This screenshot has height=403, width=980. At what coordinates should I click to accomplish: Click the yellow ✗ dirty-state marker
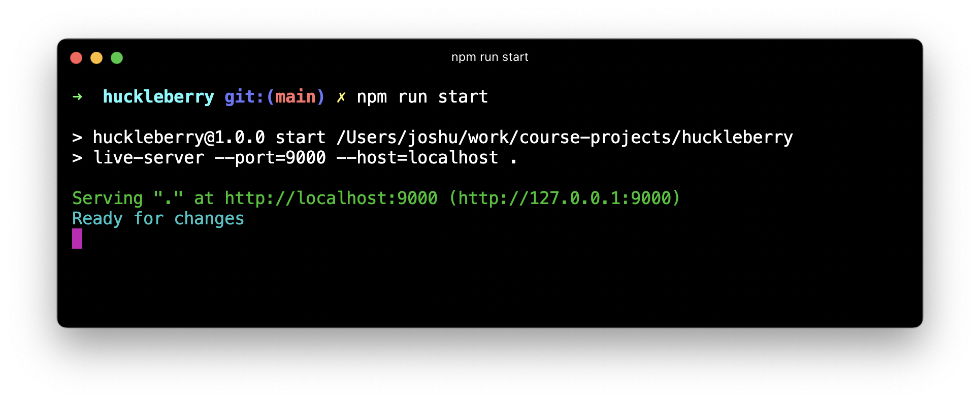click(x=341, y=97)
